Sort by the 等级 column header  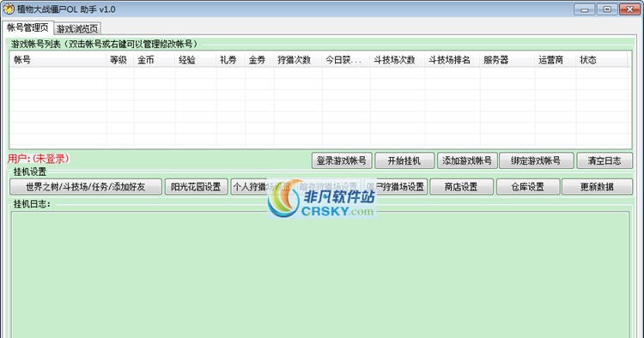[120, 60]
